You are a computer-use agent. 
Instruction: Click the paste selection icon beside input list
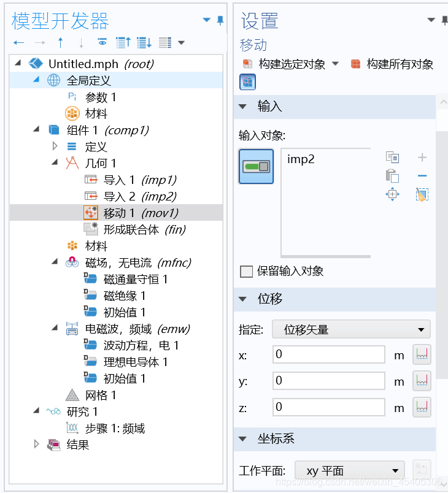coord(392,176)
